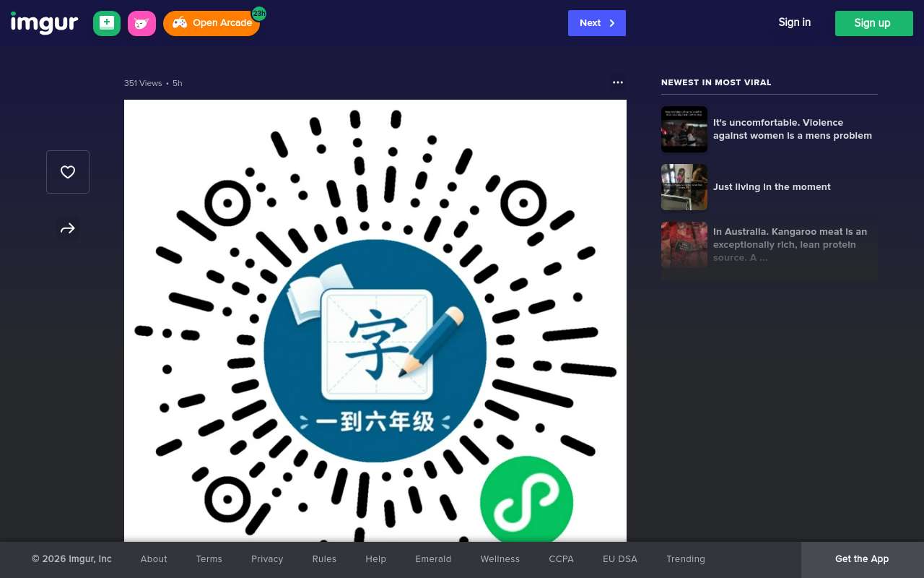Favorite the post with the heart icon

pyautogui.click(x=68, y=172)
